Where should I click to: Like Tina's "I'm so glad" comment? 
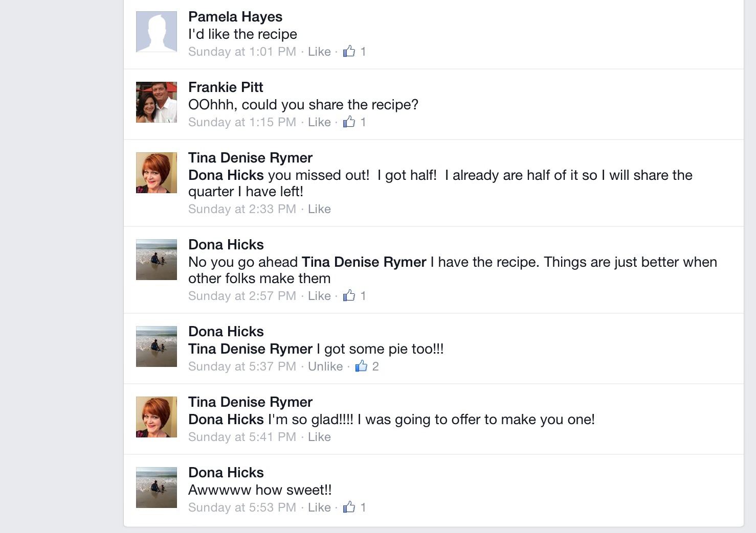click(x=319, y=437)
